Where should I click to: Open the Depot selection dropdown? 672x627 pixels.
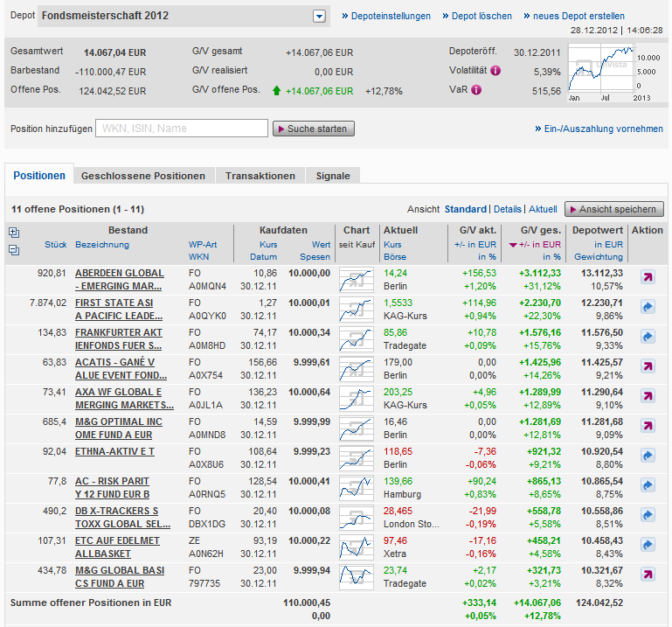[319, 16]
